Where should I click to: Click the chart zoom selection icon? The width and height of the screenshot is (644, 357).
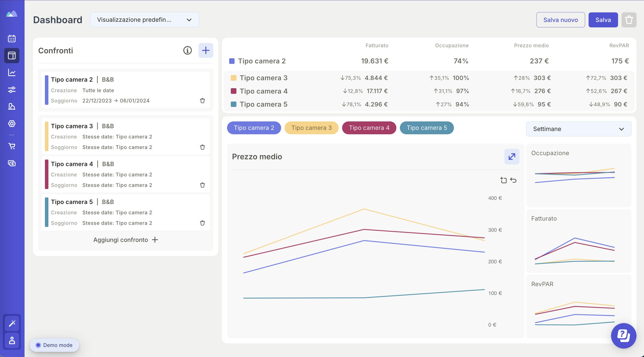tap(503, 180)
